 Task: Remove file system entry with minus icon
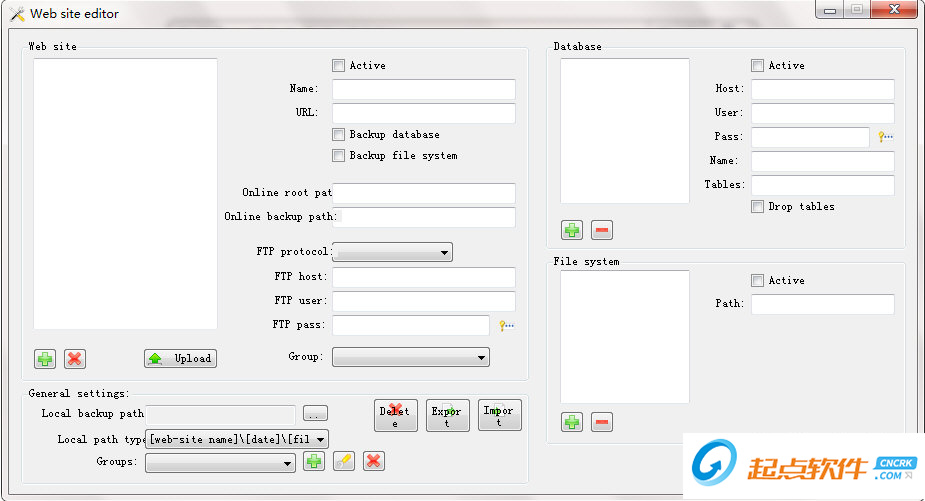(602, 422)
